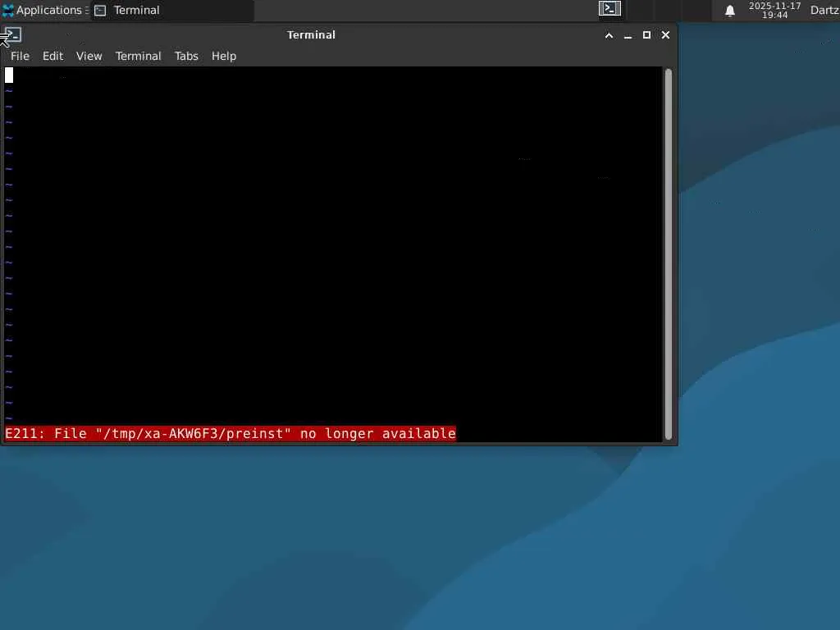Viewport: 840px width, 630px height.
Task: Maximize the Terminal window
Action: pos(646,34)
